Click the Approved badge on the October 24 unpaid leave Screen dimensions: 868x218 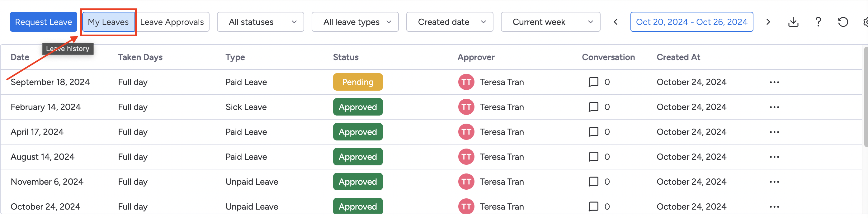pyautogui.click(x=358, y=206)
